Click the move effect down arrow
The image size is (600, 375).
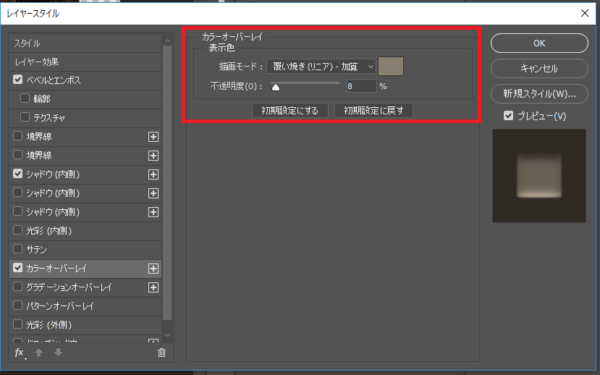pyautogui.click(x=58, y=352)
